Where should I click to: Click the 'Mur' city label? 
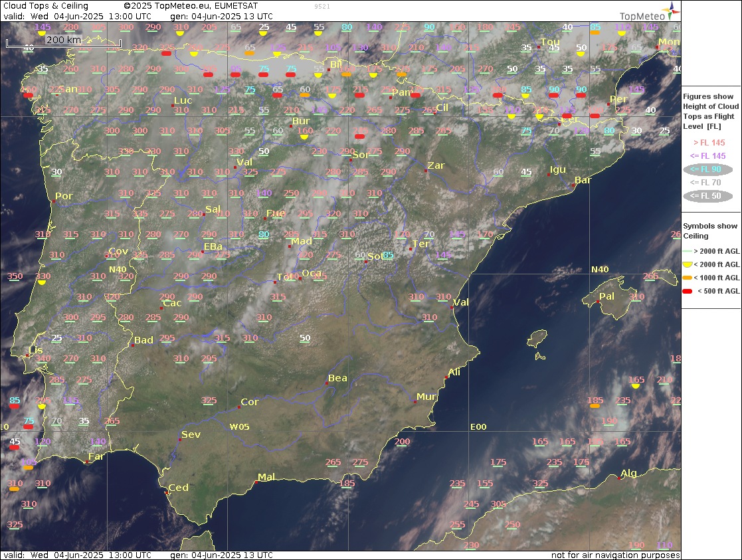pyautogui.click(x=426, y=397)
